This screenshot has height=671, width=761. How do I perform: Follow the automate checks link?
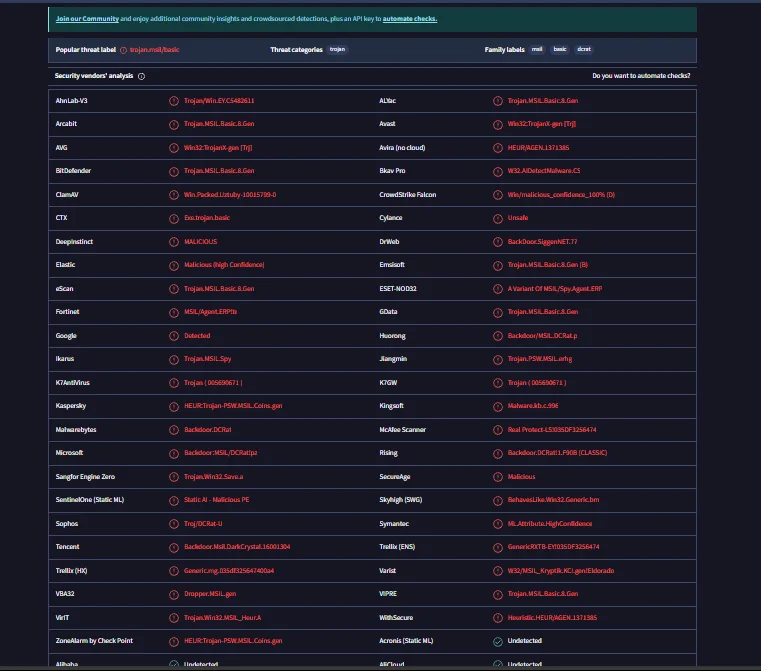(410, 19)
